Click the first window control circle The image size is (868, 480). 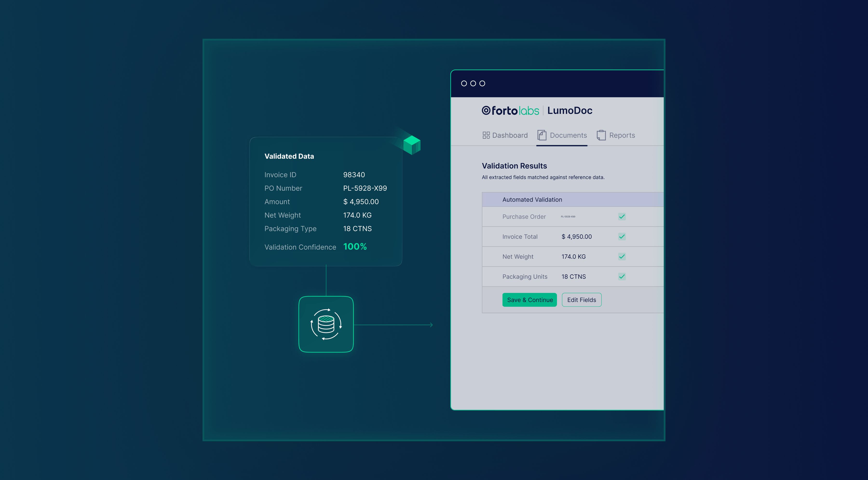[x=464, y=83]
